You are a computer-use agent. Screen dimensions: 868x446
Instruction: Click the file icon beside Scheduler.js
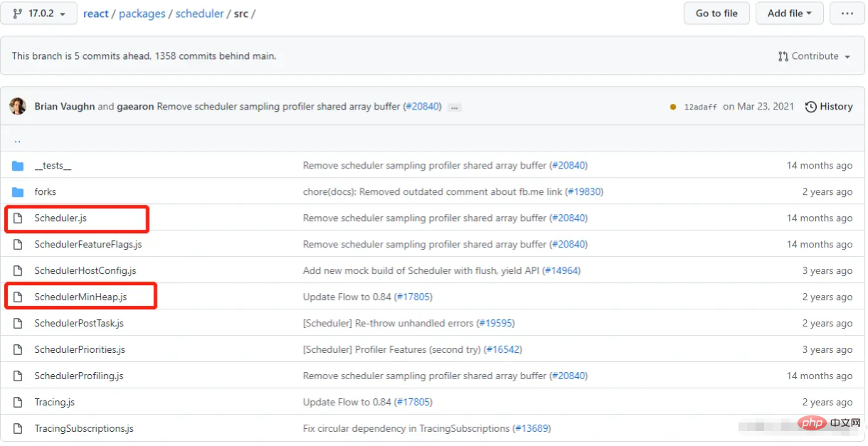tap(18, 218)
